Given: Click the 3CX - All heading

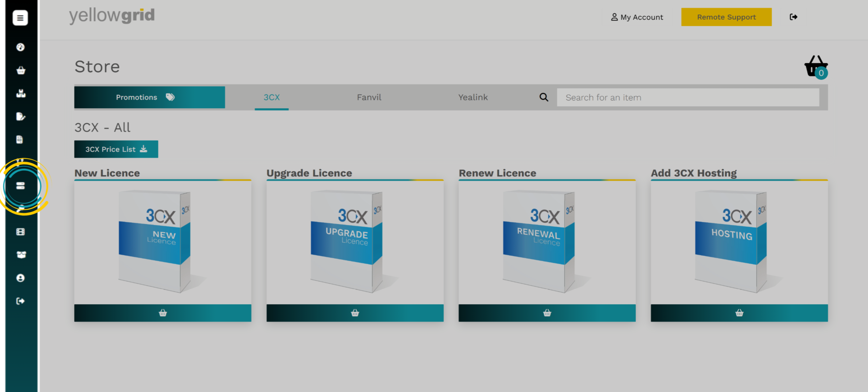Looking at the screenshot, I should coord(103,128).
